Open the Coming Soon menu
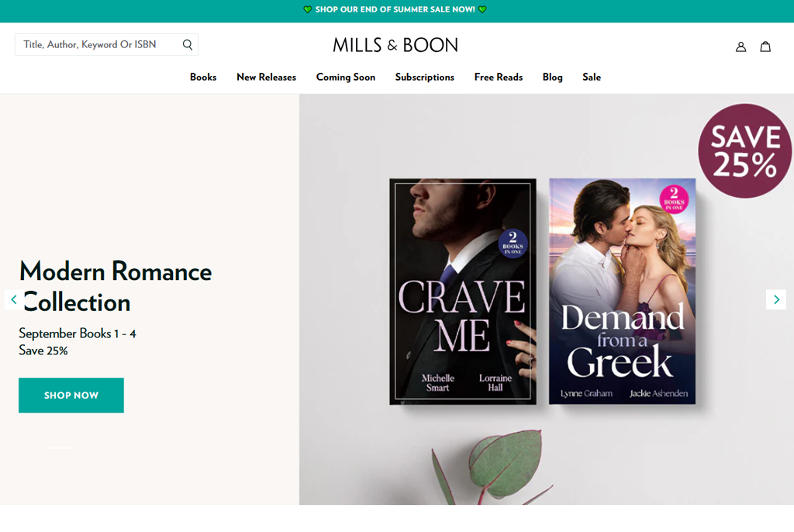The height and width of the screenshot is (532, 794). pyautogui.click(x=346, y=77)
